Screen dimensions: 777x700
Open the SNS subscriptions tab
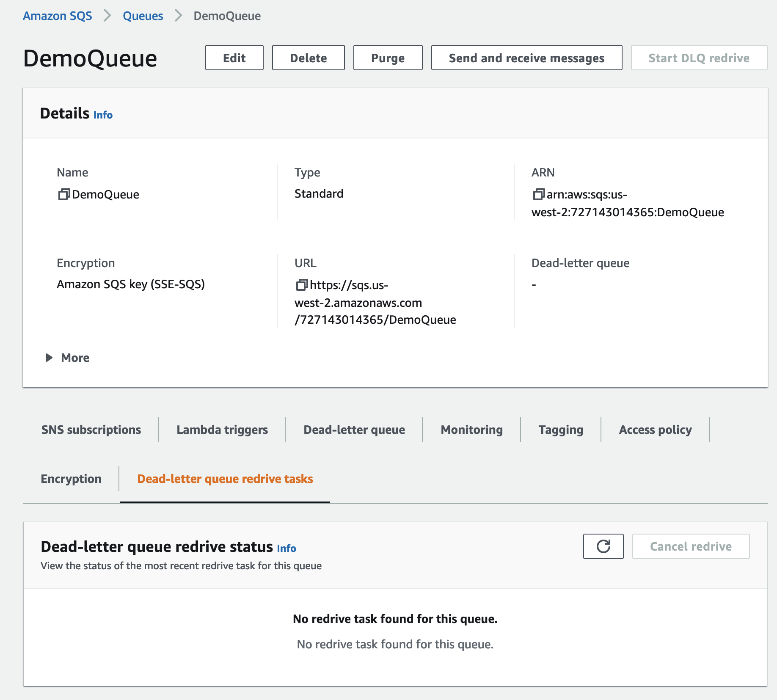pos(91,430)
